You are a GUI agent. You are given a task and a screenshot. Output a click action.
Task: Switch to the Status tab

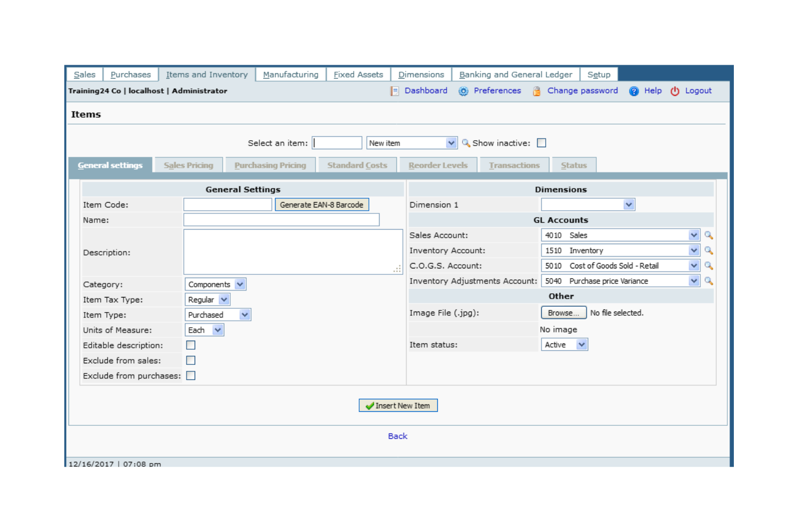[574, 165]
